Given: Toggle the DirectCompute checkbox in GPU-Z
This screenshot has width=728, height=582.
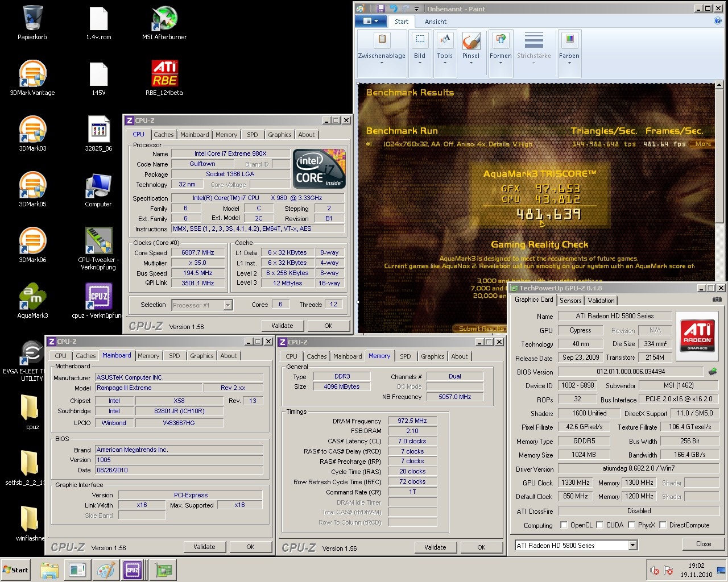Looking at the screenshot, I should (x=663, y=525).
